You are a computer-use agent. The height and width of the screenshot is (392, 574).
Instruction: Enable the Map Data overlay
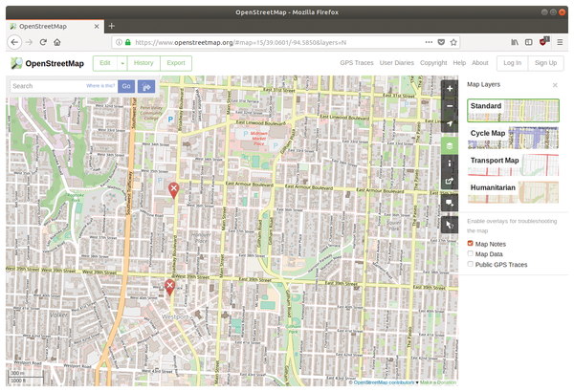point(471,254)
